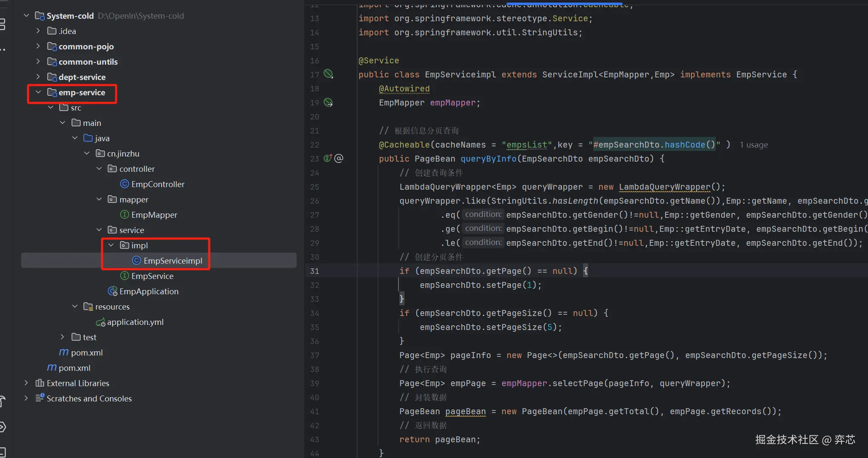Collapse the service package chevron
The image size is (868, 458).
tap(99, 230)
